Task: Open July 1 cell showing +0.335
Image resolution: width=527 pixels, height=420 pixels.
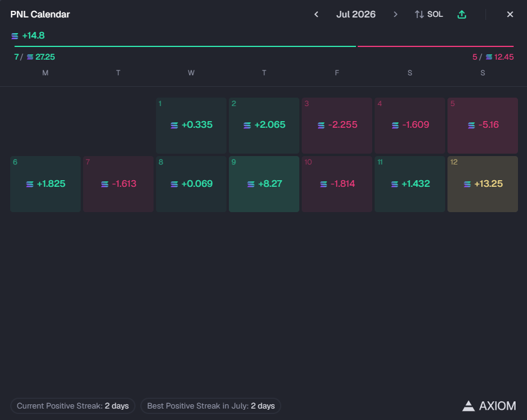Action: point(191,125)
